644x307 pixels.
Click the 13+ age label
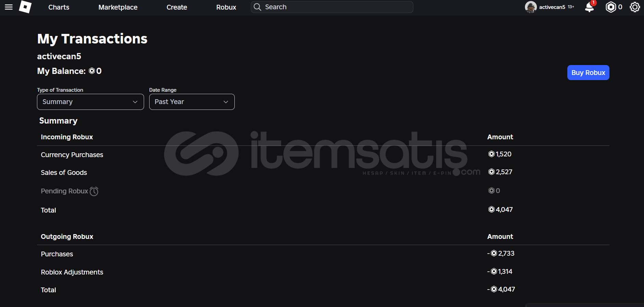point(571,7)
